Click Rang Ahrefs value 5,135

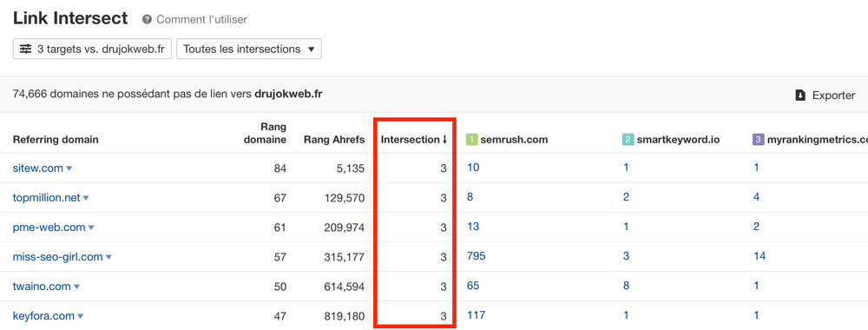(x=350, y=168)
